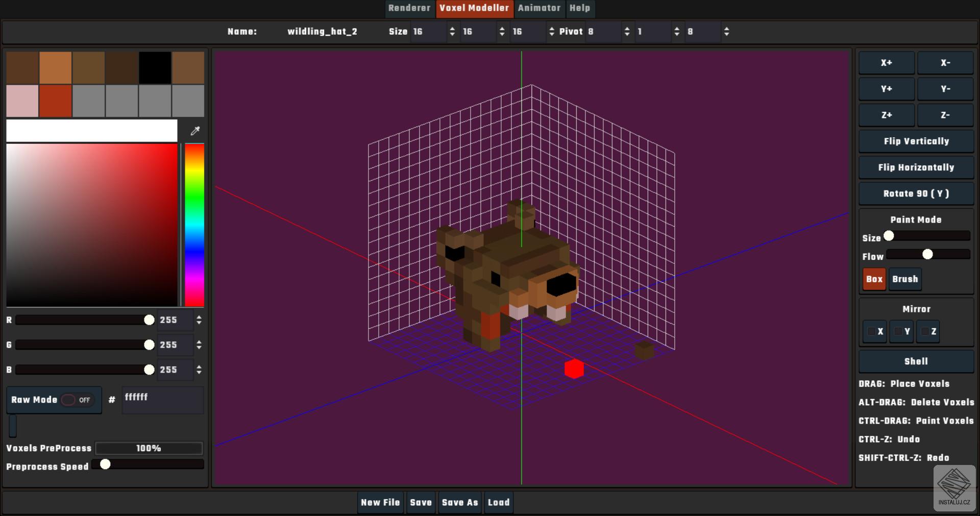The height and width of the screenshot is (516, 980).
Task: Select the light pink palette swatch
Action: click(22, 101)
